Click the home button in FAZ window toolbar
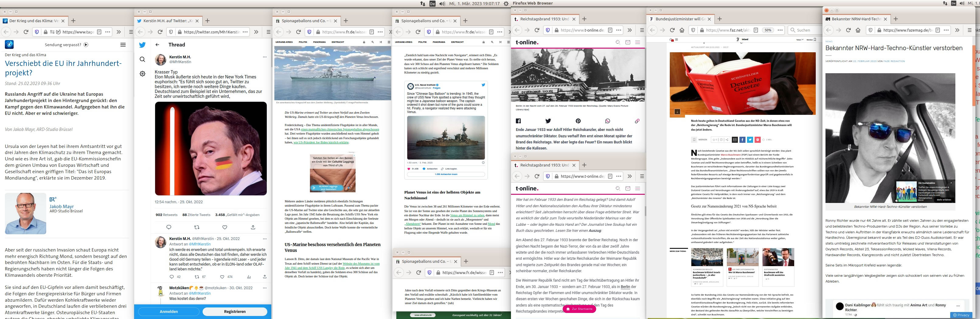The image size is (980, 319). [x=682, y=30]
